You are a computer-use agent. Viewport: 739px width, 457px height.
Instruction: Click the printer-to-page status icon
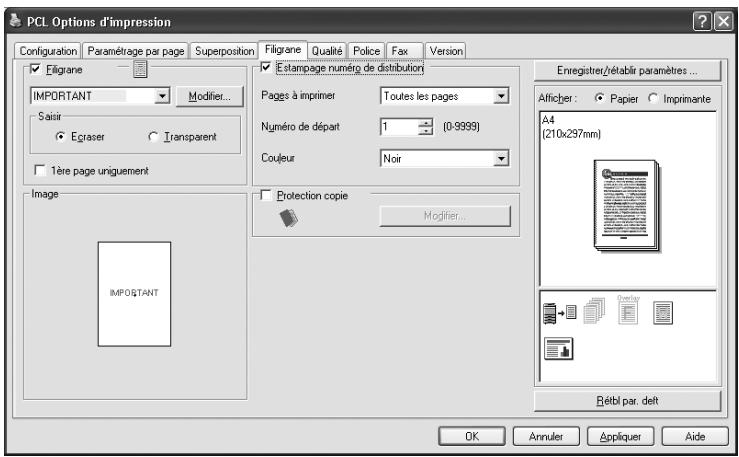(x=559, y=313)
